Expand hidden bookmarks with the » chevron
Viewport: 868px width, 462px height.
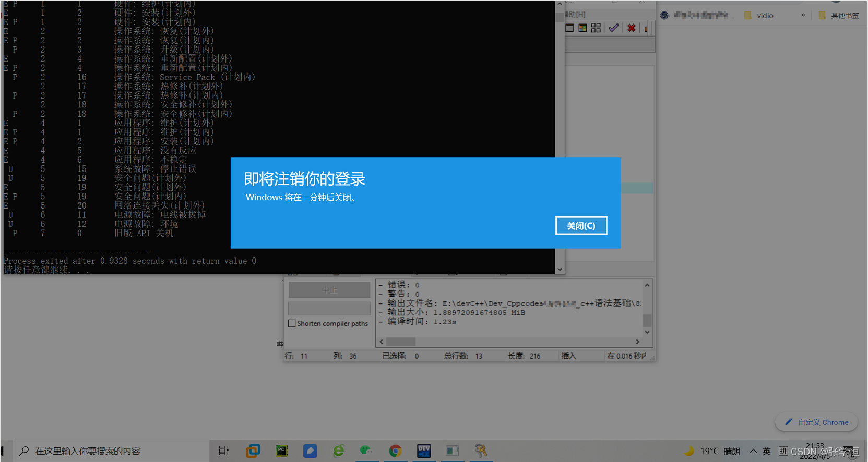coord(803,15)
